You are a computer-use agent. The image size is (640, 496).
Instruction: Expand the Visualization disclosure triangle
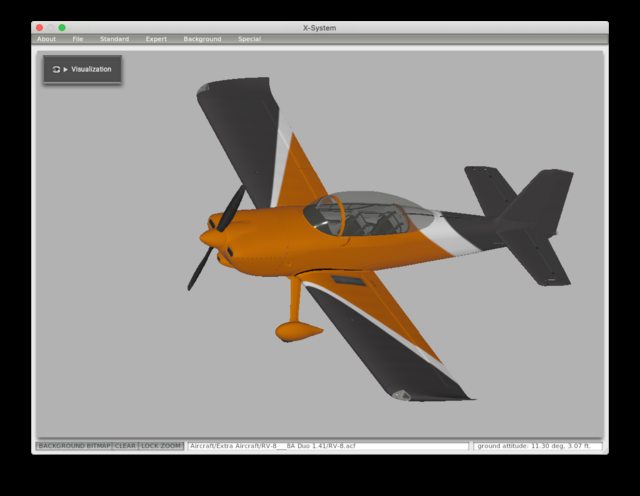[66, 69]
